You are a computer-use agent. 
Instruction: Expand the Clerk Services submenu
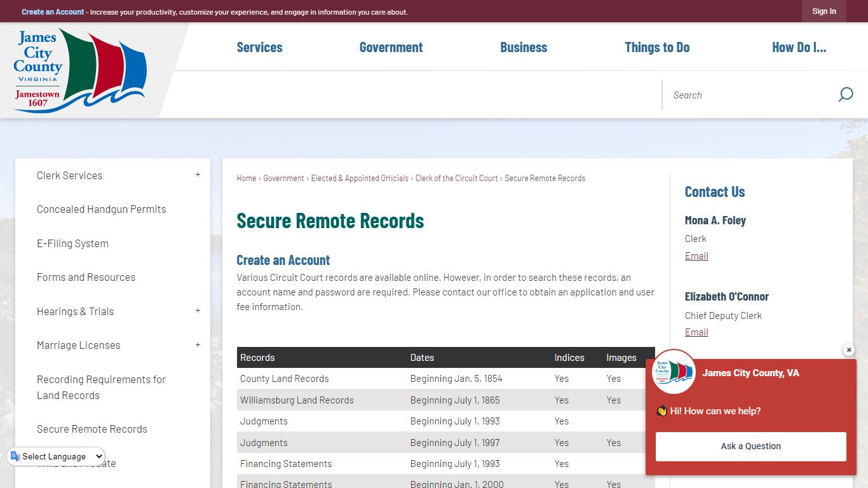point(198,175)
